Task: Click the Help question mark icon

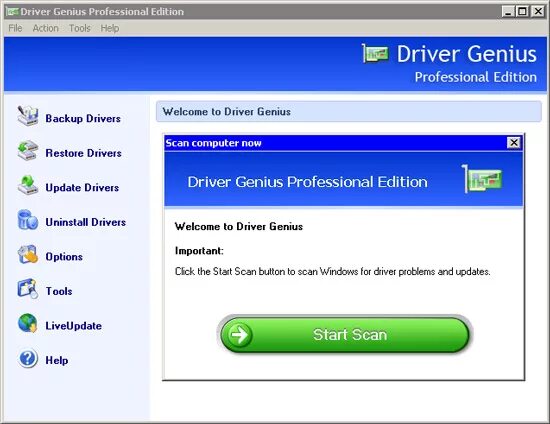Action: pos(28,358)
